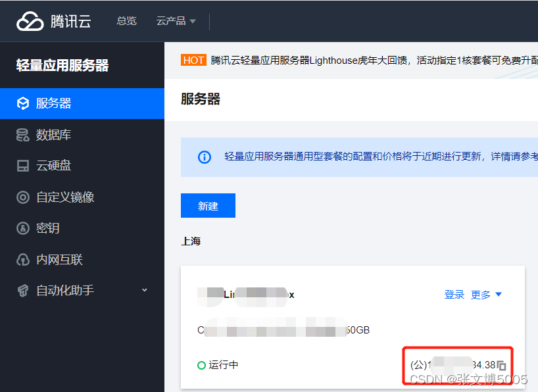Click the notice text about 通用型套餐 pricing
538x392 pixels.
click(x=381, y=157)
